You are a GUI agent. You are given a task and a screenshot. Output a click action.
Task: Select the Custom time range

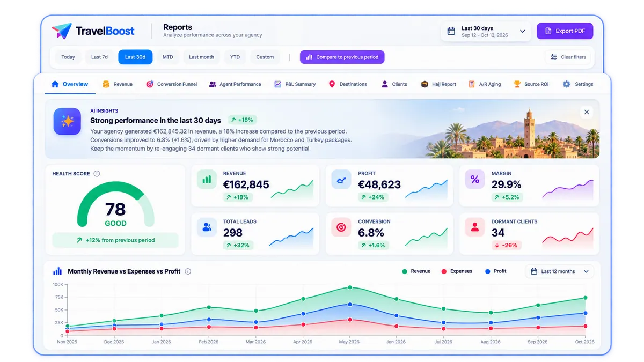(x=265, y=57)
